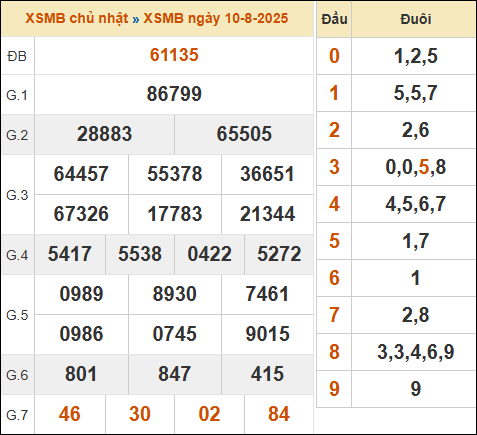Viewport: 477px width, 435px height.
Task: Click G.4 result 0422
Action: 209,254
